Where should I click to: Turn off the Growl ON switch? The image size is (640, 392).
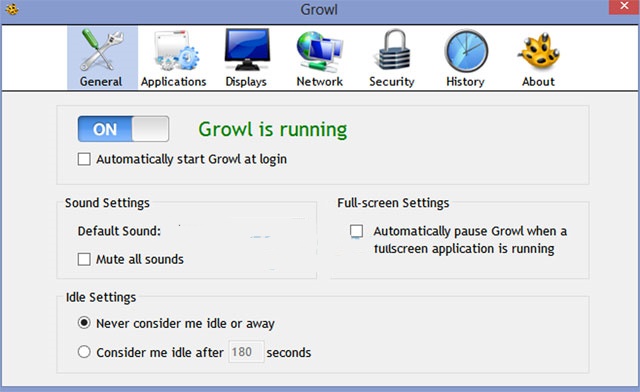pos(123,129)
